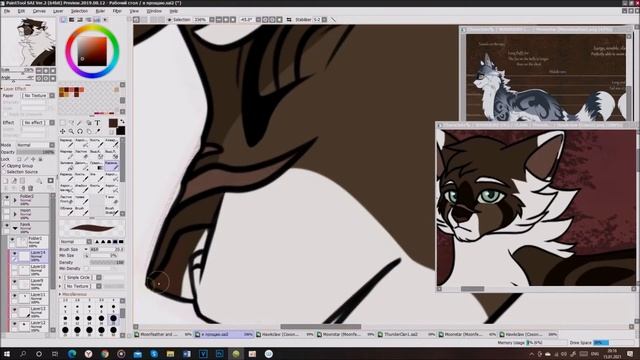This screenshot has width=640, height=360.
Task: Select the Eyedropper color picker tool
Action: tap(98, 131)
